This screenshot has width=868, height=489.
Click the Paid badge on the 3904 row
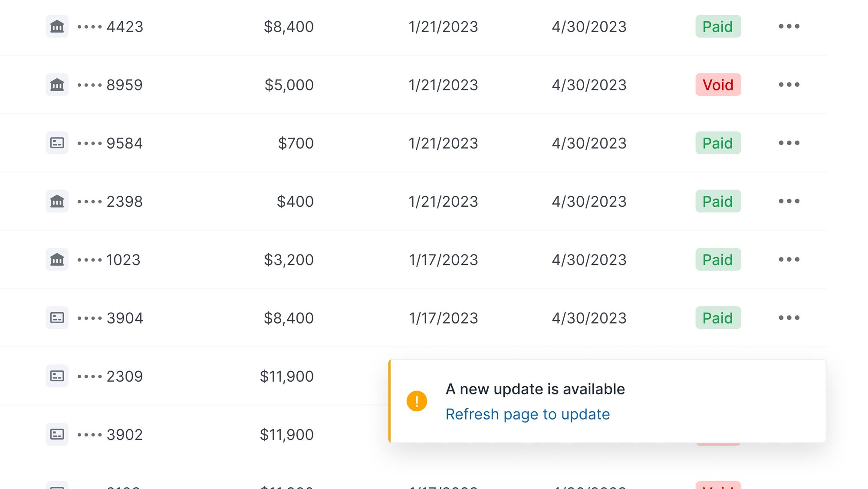coord(718,317)
